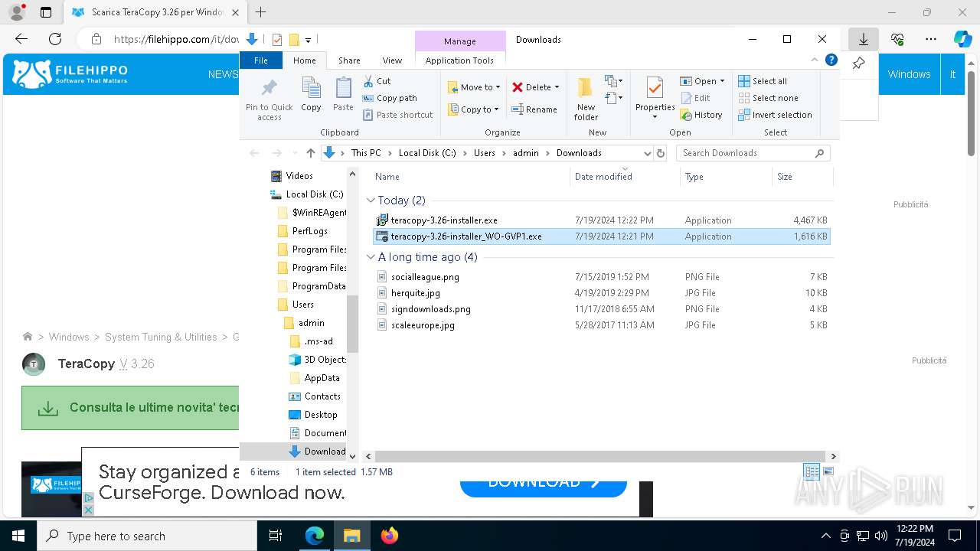
Task: Select herquite.jpg file
Action: coord(602,293)
